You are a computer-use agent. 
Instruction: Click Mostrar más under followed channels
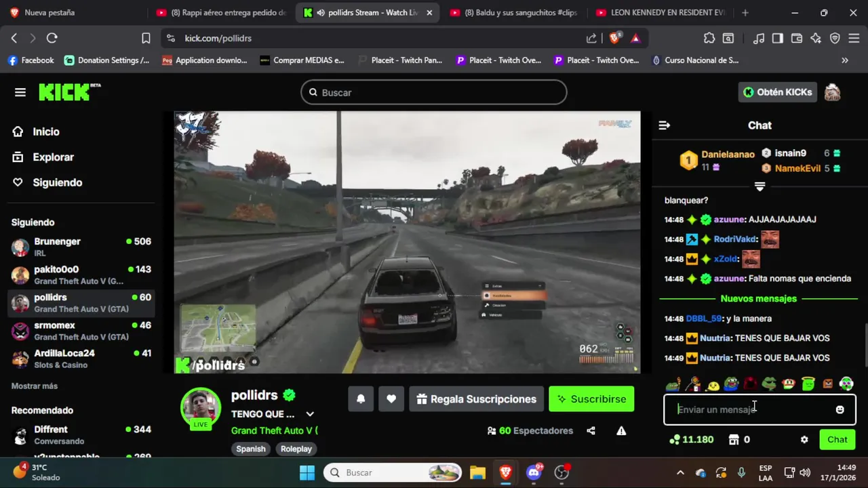point(35,386)
